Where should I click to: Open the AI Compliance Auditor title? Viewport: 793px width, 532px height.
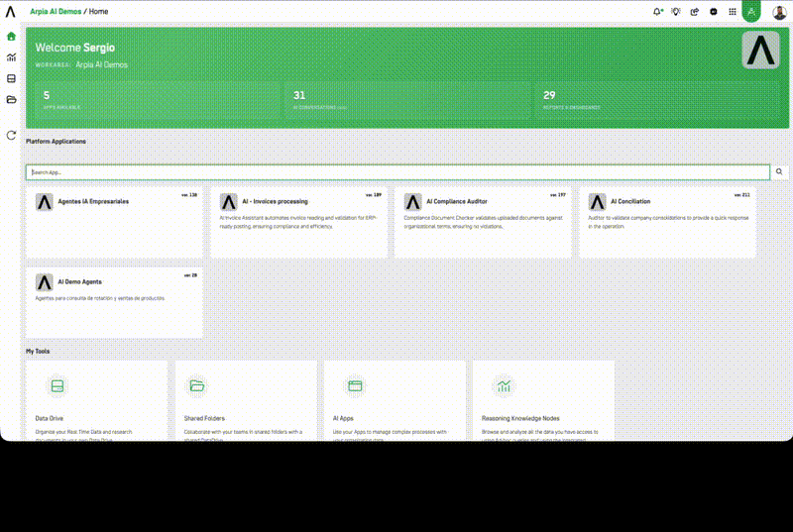point(457,201)
